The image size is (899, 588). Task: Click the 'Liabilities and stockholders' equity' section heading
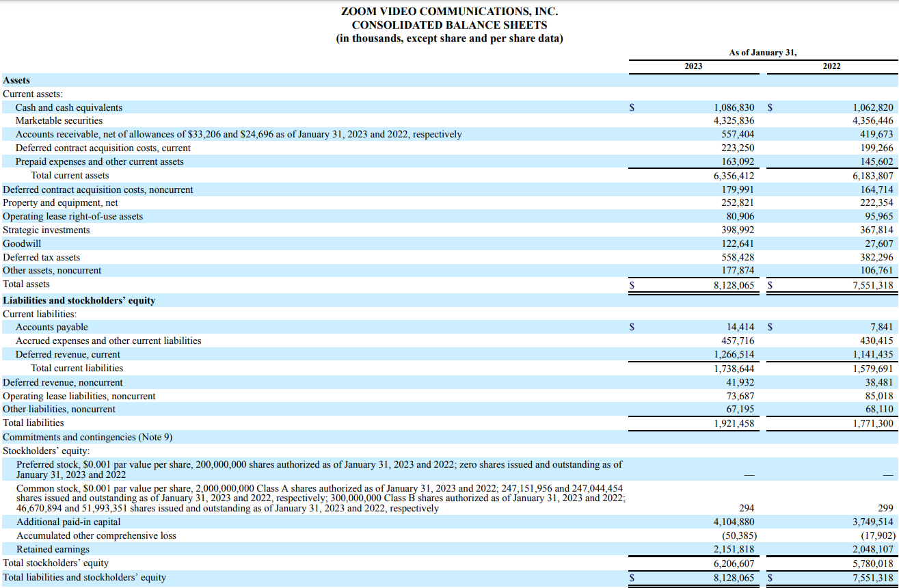79,300
